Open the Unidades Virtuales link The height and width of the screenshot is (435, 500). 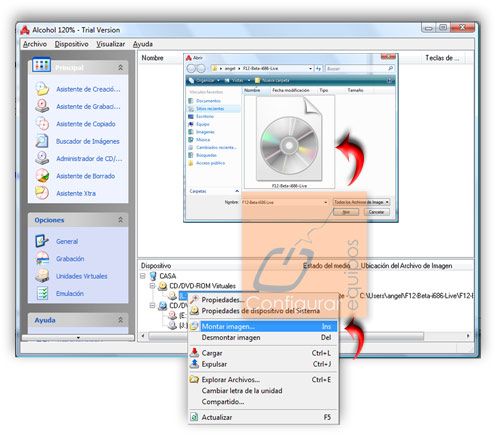point(82,276)
